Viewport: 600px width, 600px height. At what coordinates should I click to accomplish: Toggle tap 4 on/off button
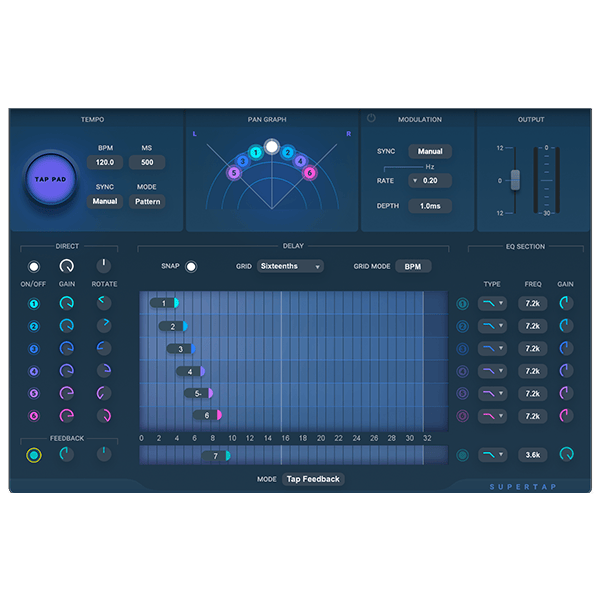34,371
